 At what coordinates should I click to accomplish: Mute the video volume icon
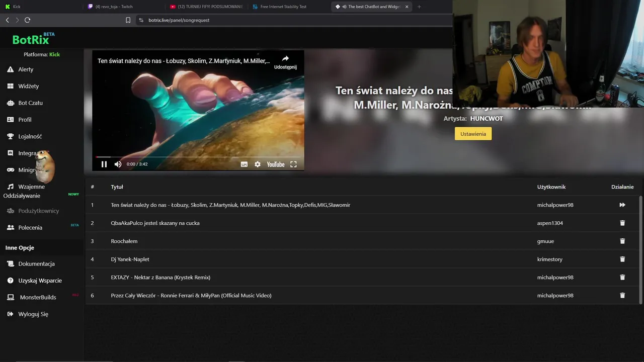(118, 164)
